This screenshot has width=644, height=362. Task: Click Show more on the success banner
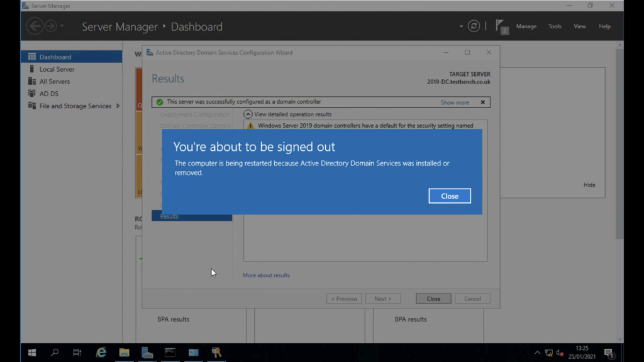pyautogui.click(x=455, y=102)
